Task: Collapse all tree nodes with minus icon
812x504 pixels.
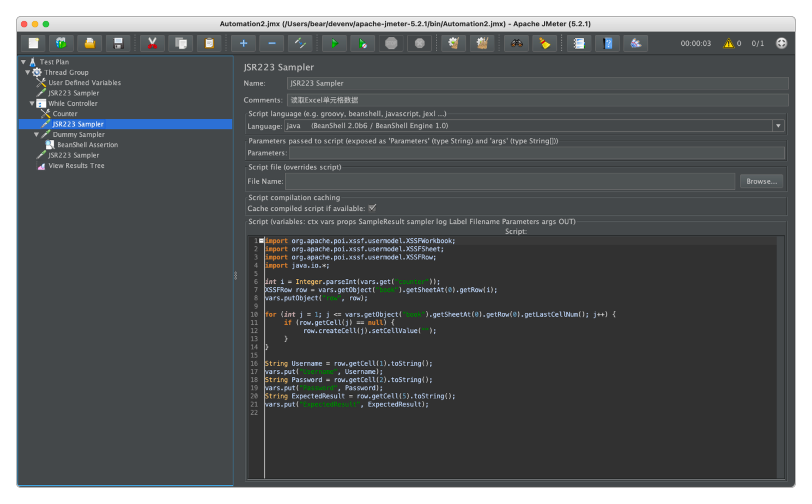Action: pos(272,43)
